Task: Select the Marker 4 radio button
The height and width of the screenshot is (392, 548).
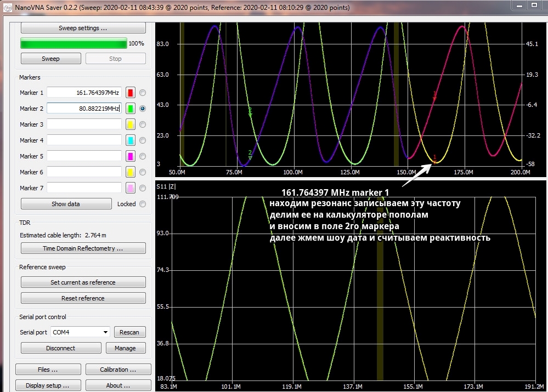Action: pyautogui.click(x=143, y=140)
